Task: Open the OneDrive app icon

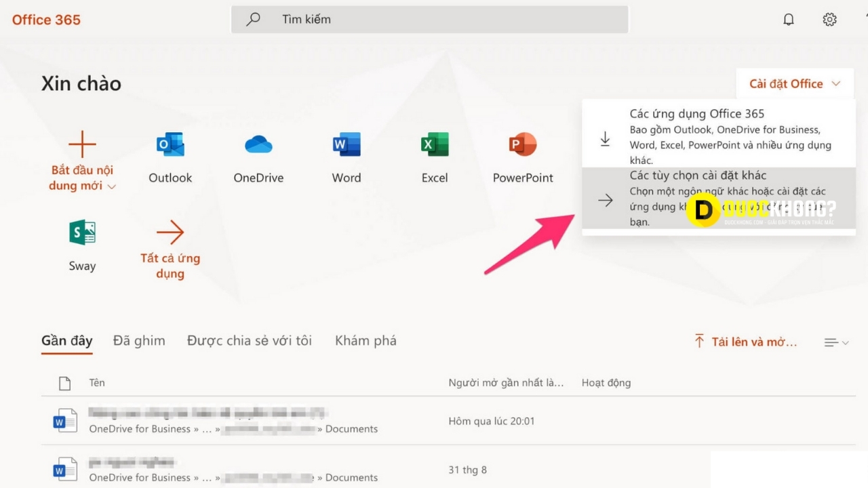Action: pos(258,144)
